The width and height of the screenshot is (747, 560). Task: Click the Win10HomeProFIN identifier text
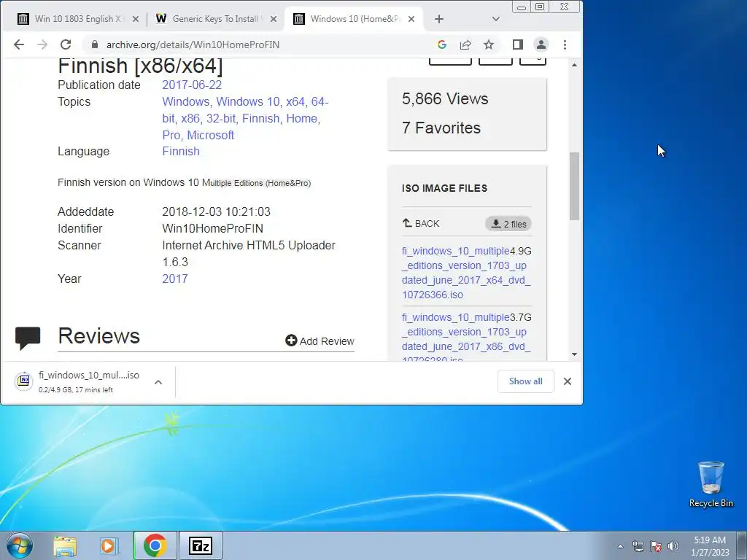pyautogui.click(x=212, y=228)
